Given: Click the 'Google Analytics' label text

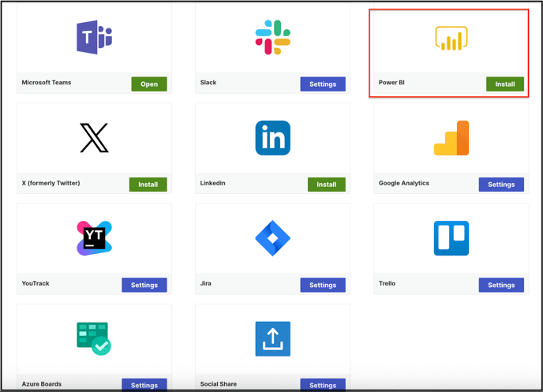Looking at the screenshot, I should pyautogui.click(x=404, y=183).
